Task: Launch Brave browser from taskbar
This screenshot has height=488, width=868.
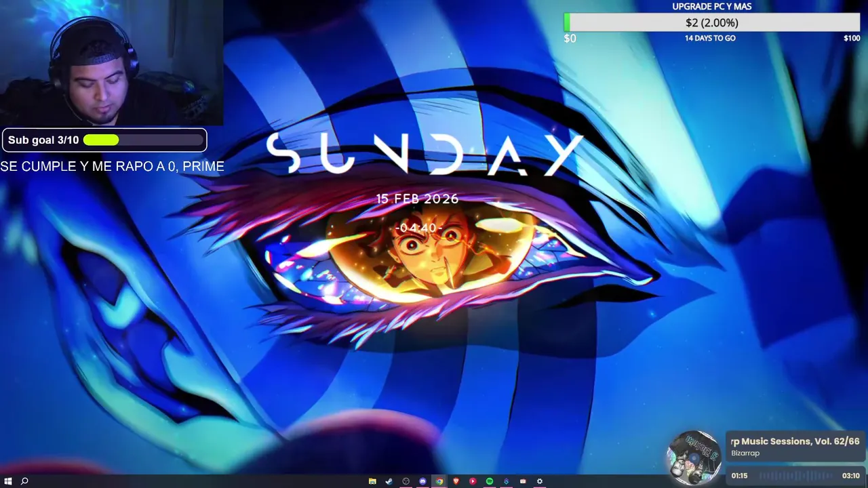Action: point(456,481)
